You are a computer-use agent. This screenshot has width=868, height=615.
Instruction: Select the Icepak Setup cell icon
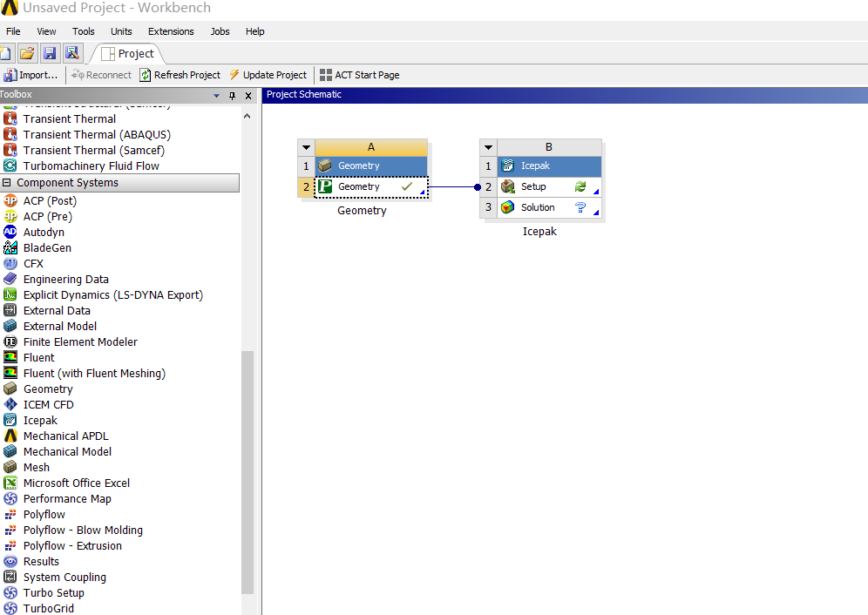pos(507,186)
